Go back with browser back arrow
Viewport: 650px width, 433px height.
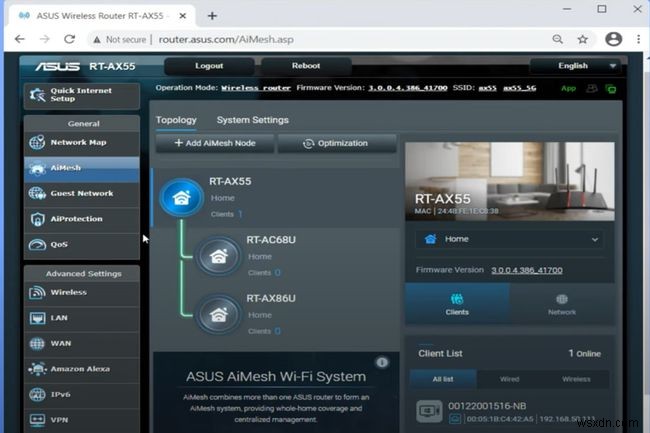pyautogui.click(x=19, y=39)
